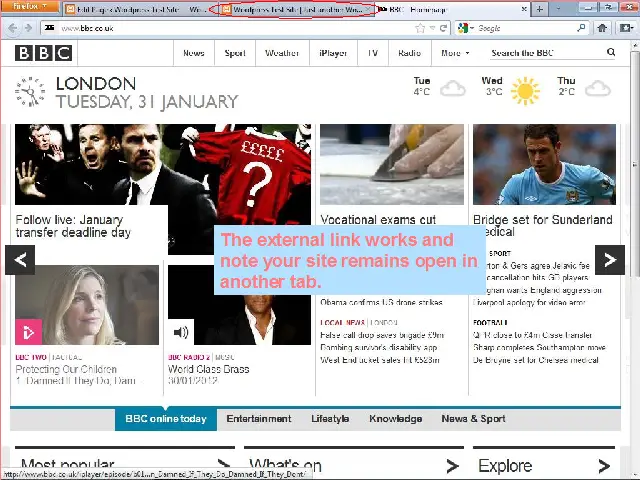
Task: Open the list all tabs dropdown
Action: [x=558, y=9]
